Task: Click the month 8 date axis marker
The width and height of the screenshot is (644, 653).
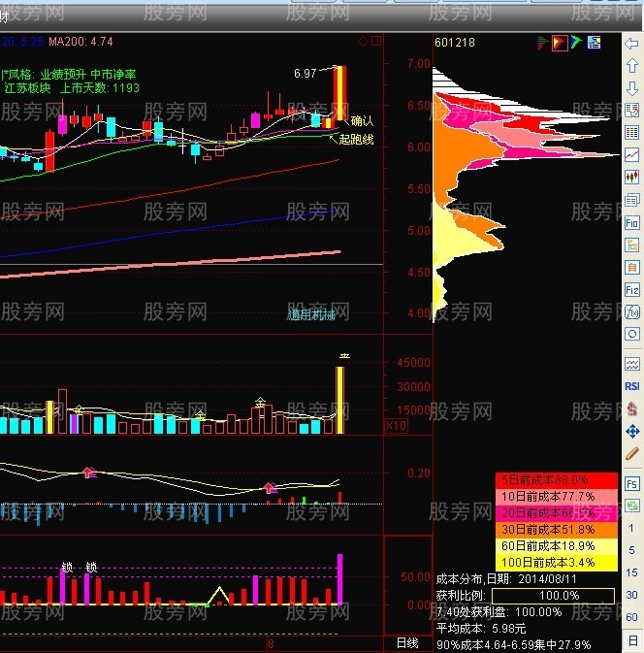Action: [x=271, y=644]
